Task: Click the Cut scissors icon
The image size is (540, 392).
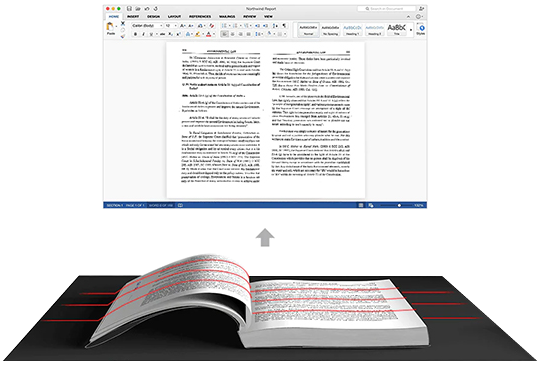Action: tap(123, 23)
